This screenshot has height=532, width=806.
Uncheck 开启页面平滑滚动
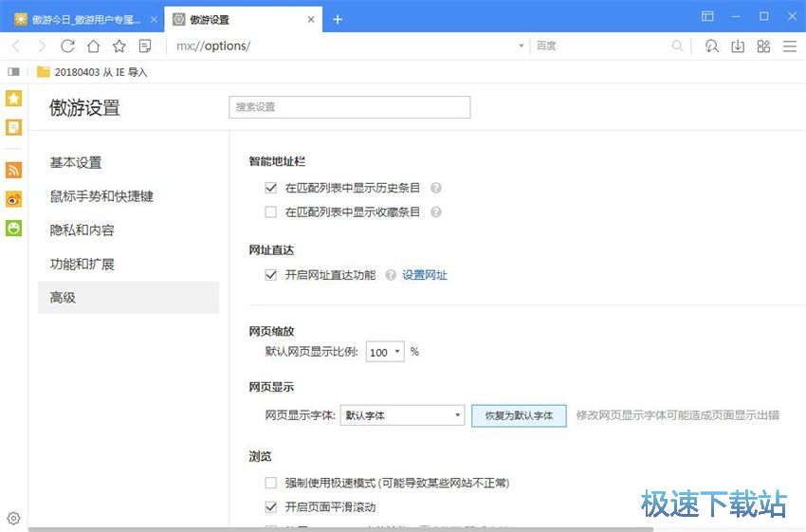point(271,506)
